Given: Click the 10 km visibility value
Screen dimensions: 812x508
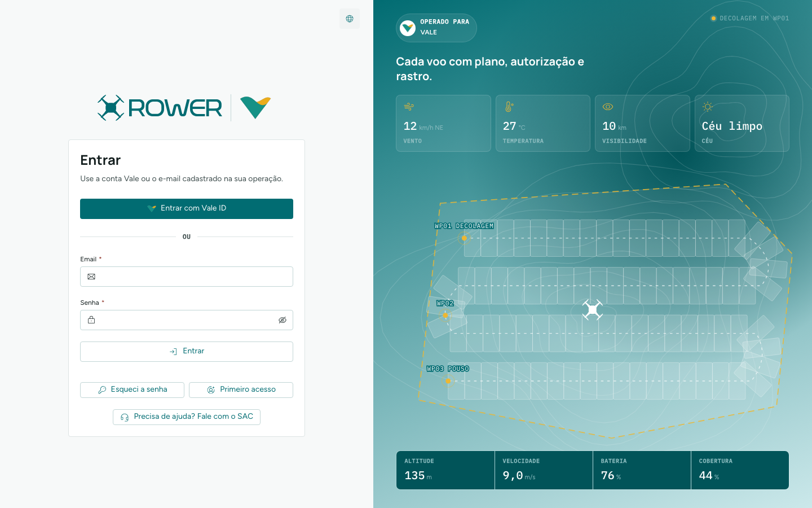Looking at the screenshot, I should coord(614,126).
